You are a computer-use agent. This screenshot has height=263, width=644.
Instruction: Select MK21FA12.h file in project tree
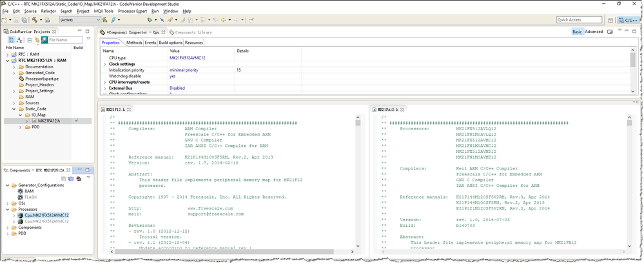tap(48, 121)
